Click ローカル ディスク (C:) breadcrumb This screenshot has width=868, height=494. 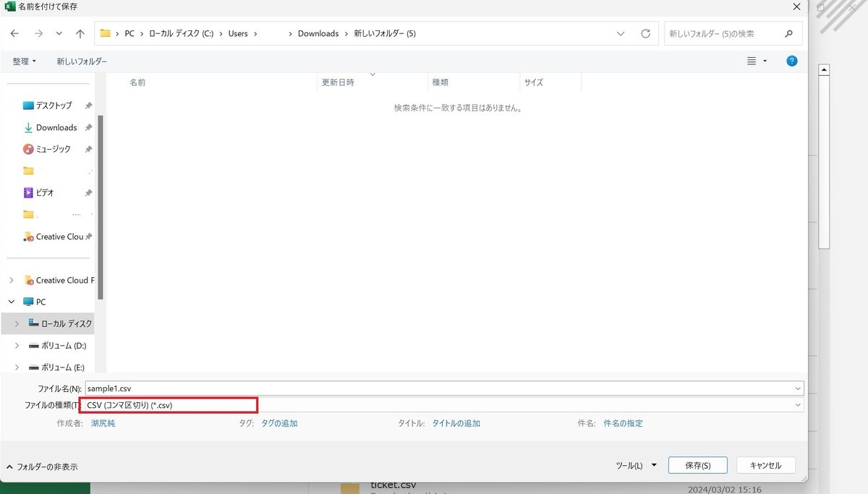(181, 33)
